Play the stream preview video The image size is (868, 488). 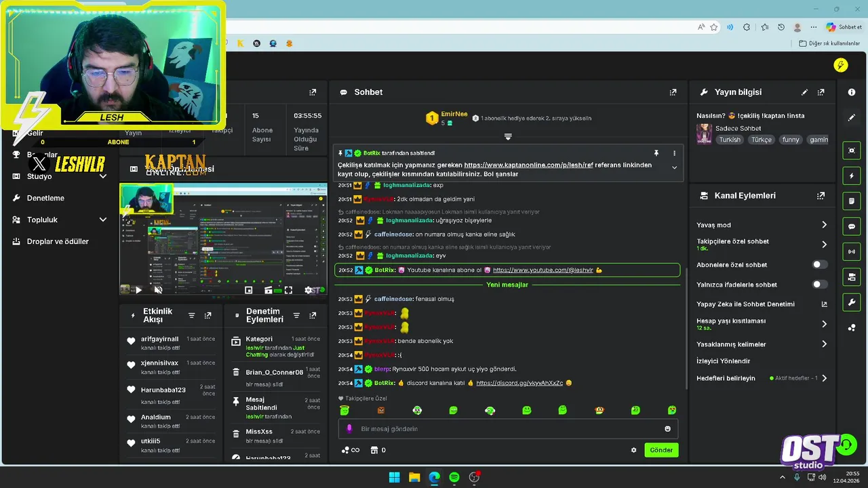(x=138, y=290)
